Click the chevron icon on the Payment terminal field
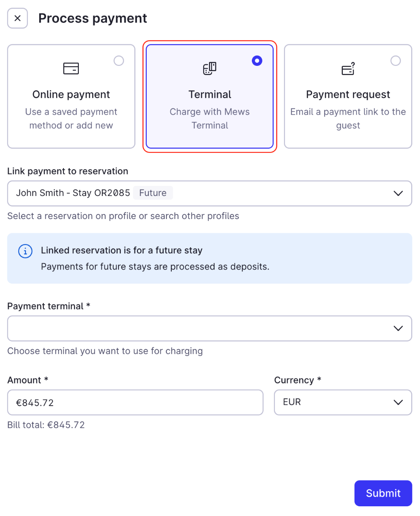The height and width of the screenshot is (516, 420). (398, 328)
